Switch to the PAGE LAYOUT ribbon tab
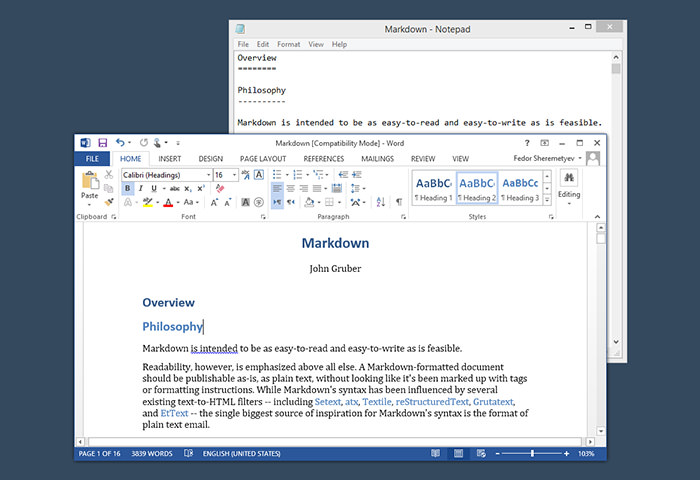 pyautogui.click(x=263, y=159)
